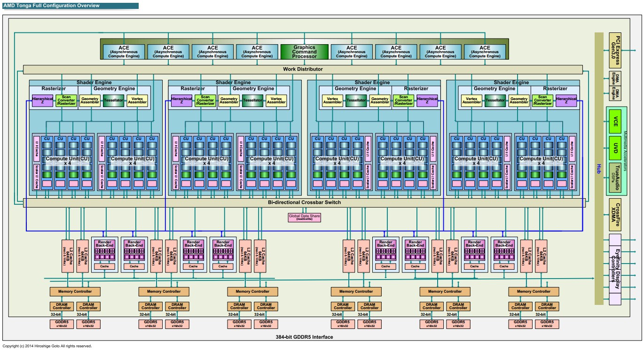Select the leftmost Memory Controller block
Screen dimensions: 644x350
(75, 291)
